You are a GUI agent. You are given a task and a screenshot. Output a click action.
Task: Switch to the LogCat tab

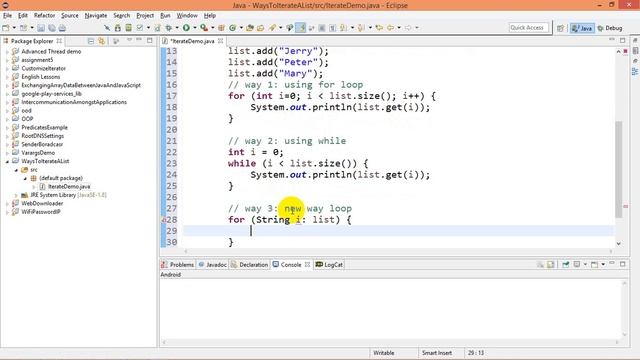(x=329, y=264)
